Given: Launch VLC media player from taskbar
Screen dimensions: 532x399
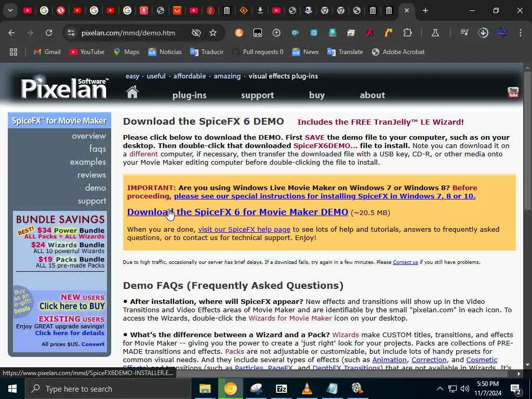Looking at the screenshot, I should (x=307, y=389).
